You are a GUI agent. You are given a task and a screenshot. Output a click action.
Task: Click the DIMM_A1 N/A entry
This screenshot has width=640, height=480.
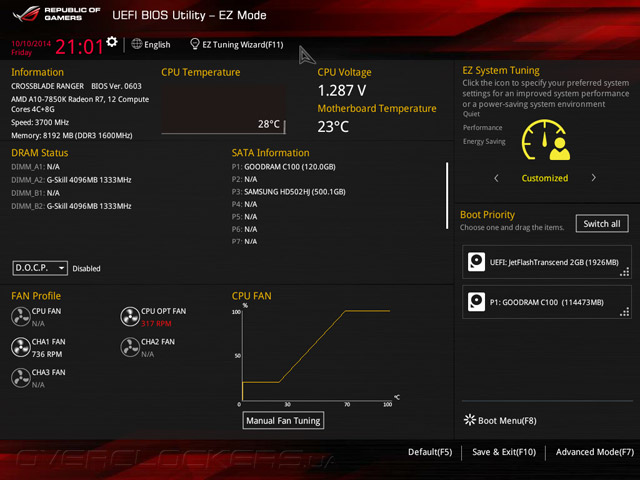(36, 167)
